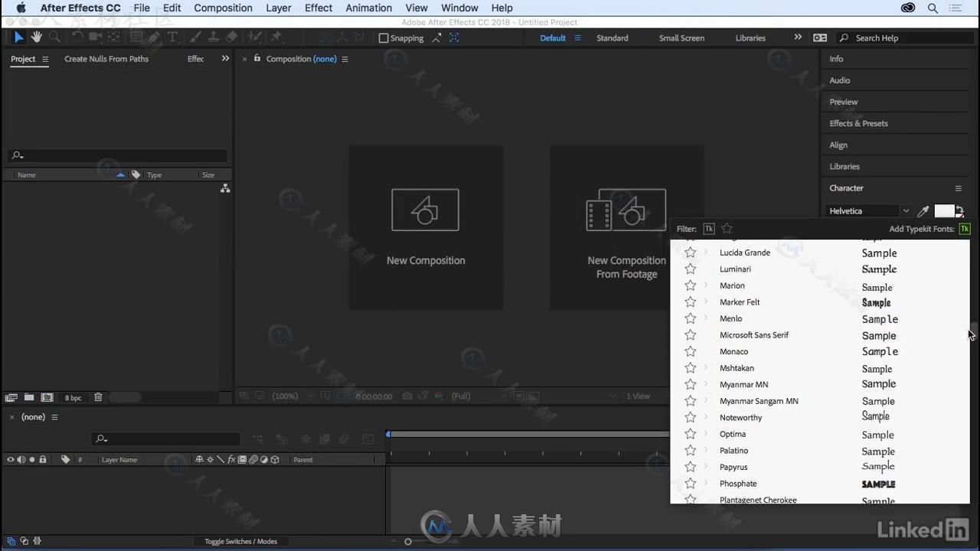Click the trash delete icon in Project panel
This screenshot has height=551, width=980.
(98, 397)
